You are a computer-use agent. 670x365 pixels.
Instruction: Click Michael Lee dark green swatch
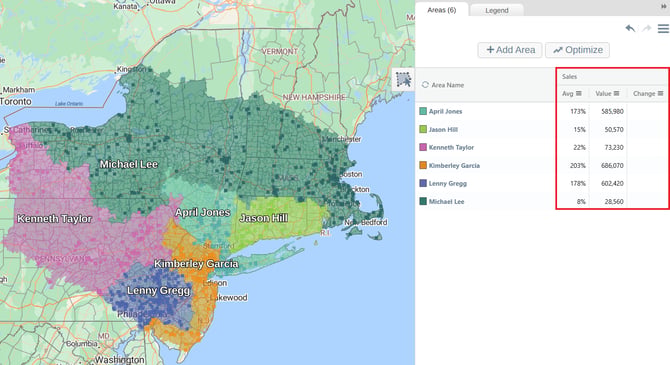coord(423,201)
